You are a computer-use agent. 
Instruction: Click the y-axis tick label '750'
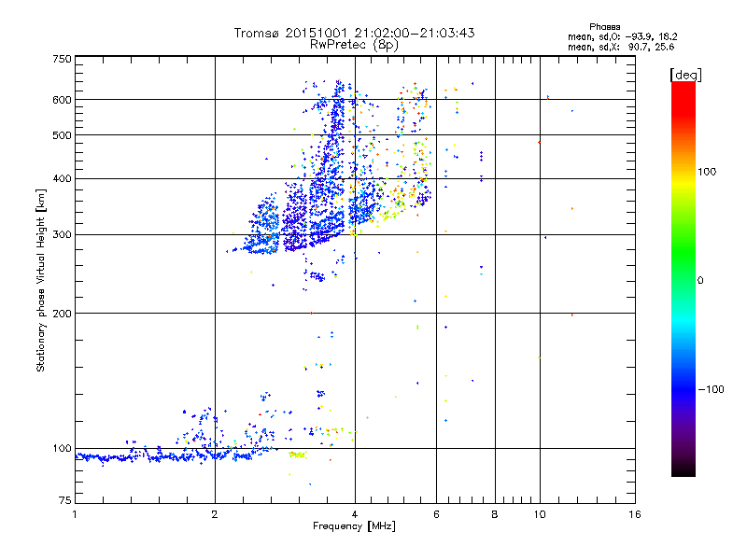[x=63, y=59]
